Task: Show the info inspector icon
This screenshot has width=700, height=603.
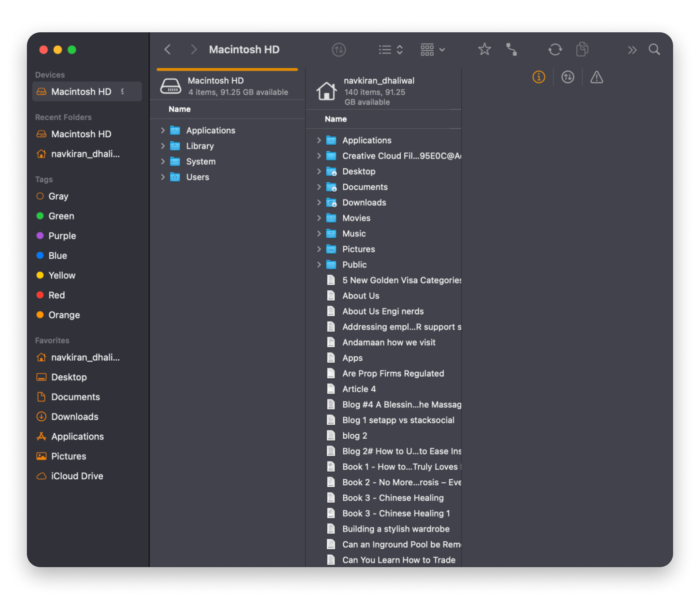Action: [539, 77]
